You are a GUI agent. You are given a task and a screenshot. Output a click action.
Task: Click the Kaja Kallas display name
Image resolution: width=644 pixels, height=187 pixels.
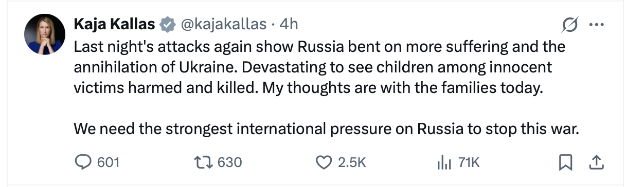pyautogui.click(x=115, y=24)
